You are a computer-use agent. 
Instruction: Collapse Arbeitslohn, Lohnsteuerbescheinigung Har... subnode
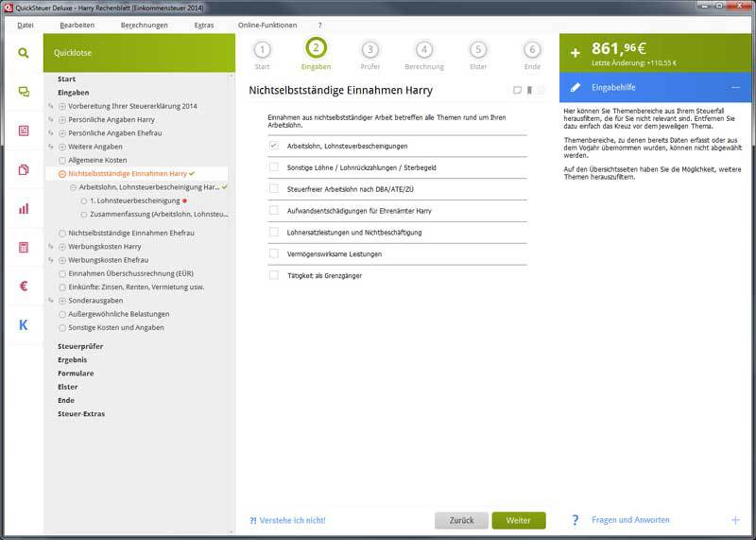[73, 187]
